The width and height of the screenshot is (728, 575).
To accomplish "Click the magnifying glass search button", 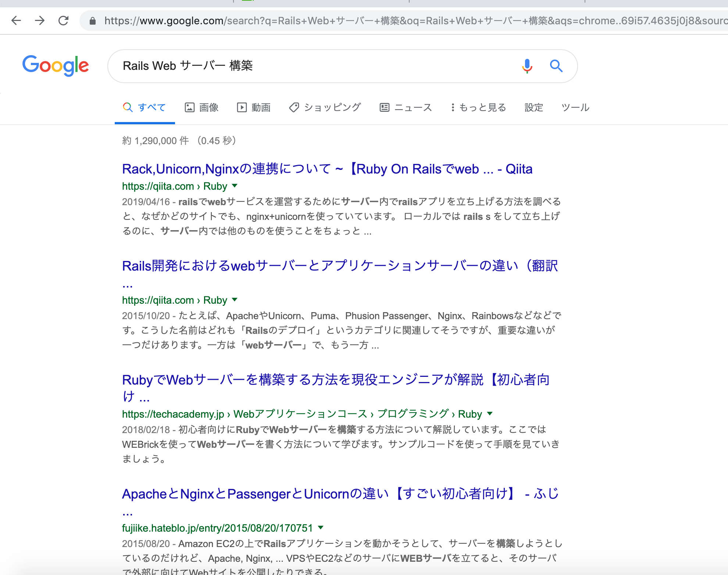I will click(x=556, y=66).
